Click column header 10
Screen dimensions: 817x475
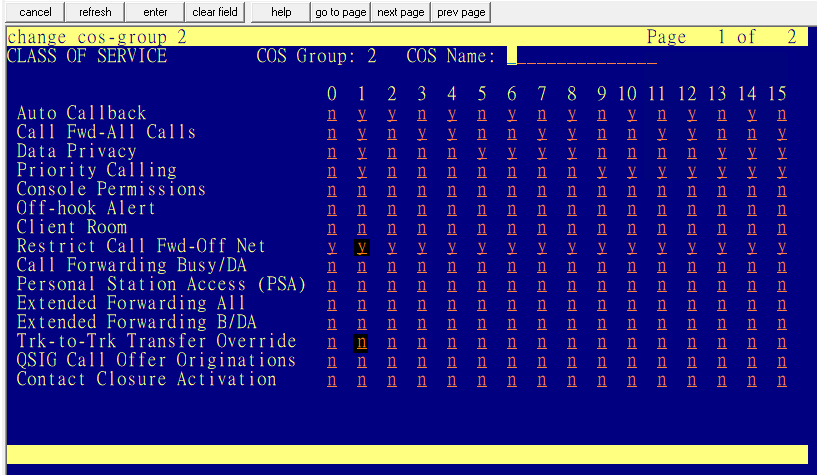click(x=627, y=94)
